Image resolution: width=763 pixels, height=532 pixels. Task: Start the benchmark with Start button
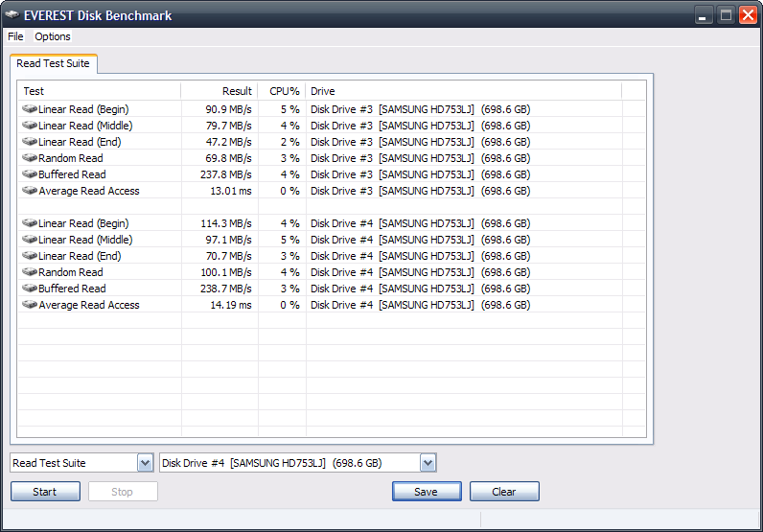pyautogui.click(x=45, y=492)
